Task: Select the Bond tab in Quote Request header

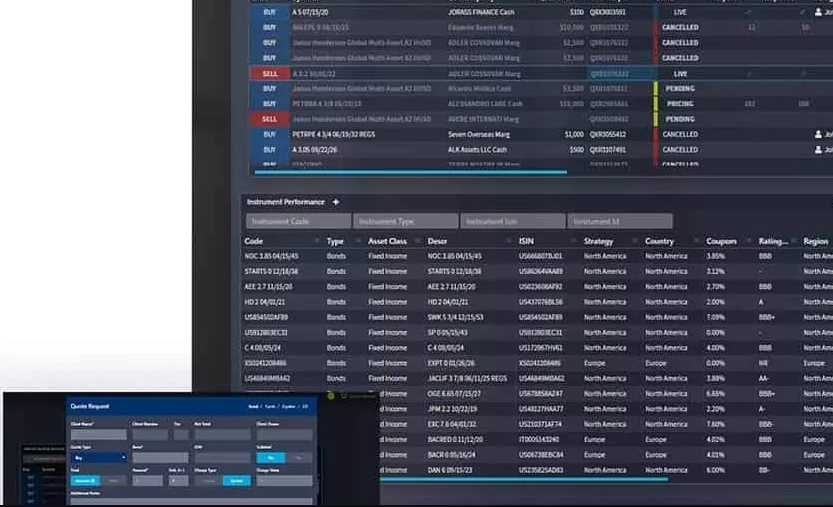Action: (253, 407)
